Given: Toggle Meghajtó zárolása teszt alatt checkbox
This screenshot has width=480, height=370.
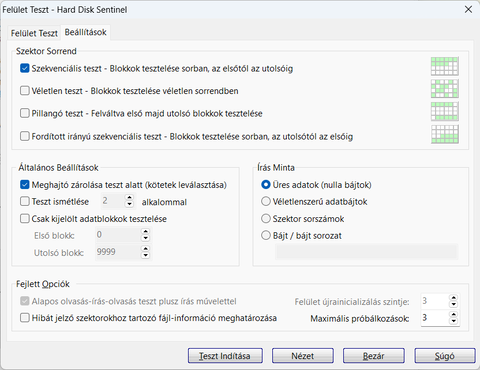Looking at the screenshot, I should point(25,185).
